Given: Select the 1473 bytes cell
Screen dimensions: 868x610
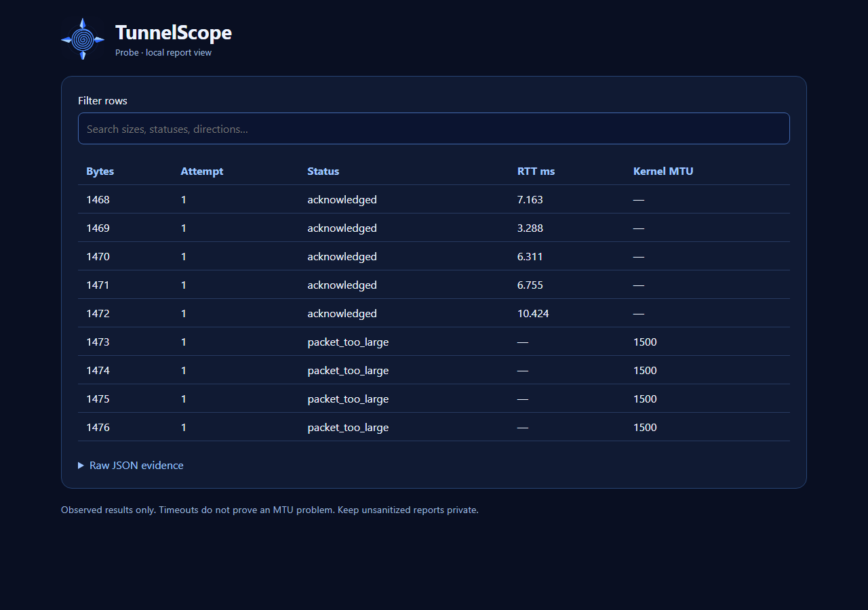Looking at the screenshot, I should [x=98, y=342].
